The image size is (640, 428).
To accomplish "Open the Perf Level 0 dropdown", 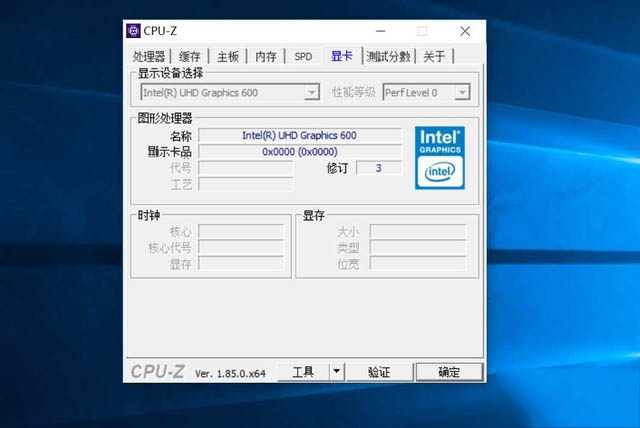I will pyautogui.click(x=462, y=93).
